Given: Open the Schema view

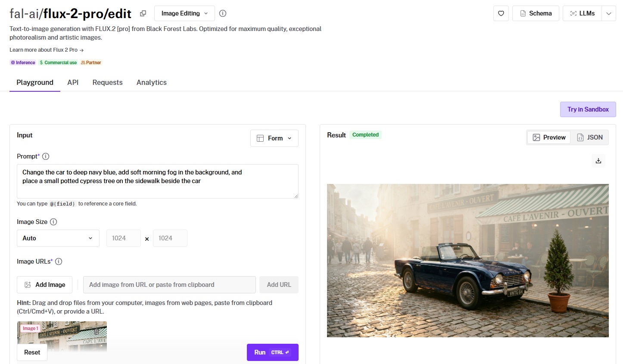Looking at the screenshot, I should (536, 13).
